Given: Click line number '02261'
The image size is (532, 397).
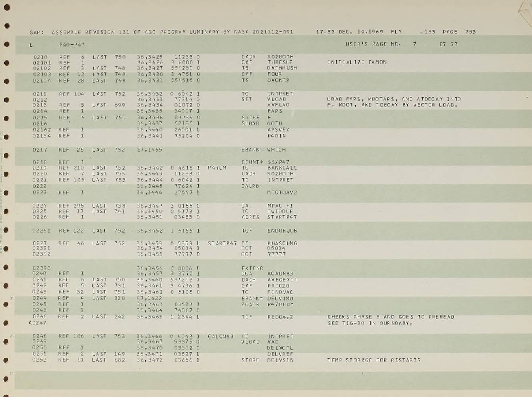Looking at the screenshot, I should [x=42, y=231].
